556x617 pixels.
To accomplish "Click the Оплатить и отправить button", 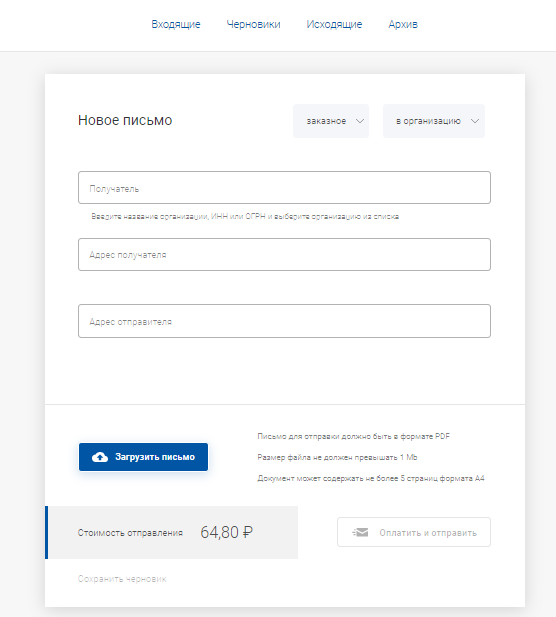I will pyautogui.click(x=414, y=532).
